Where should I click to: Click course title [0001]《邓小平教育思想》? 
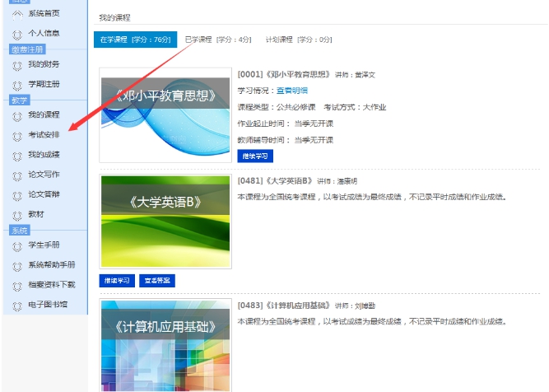(x=284, y=74)
